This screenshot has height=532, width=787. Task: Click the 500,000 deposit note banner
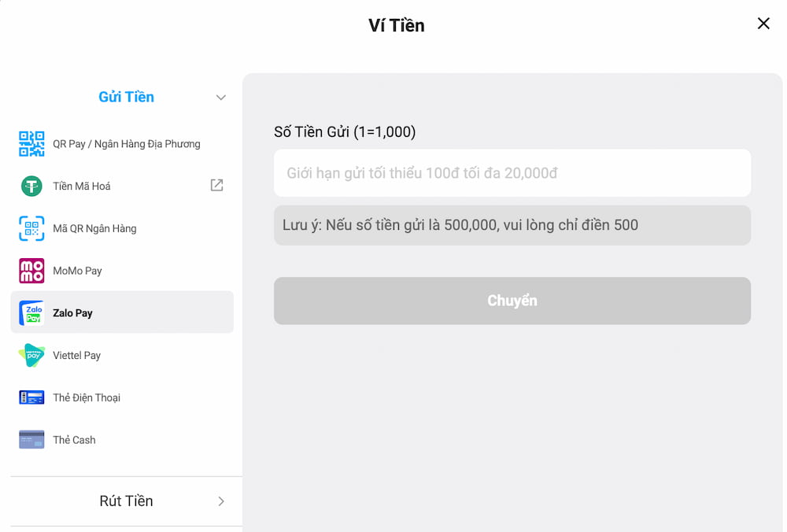pyautogui.click(x=512, y=225)
